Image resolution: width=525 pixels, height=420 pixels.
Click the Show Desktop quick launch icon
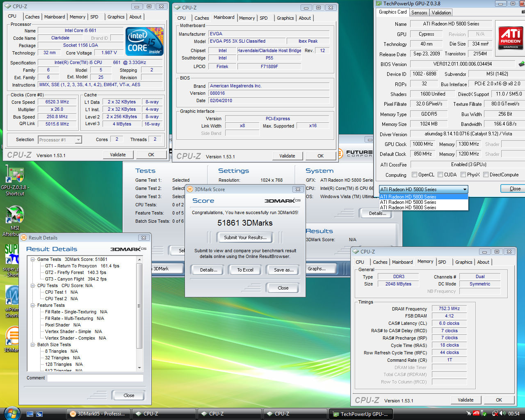pyautogui.click(x=30, y=414)
